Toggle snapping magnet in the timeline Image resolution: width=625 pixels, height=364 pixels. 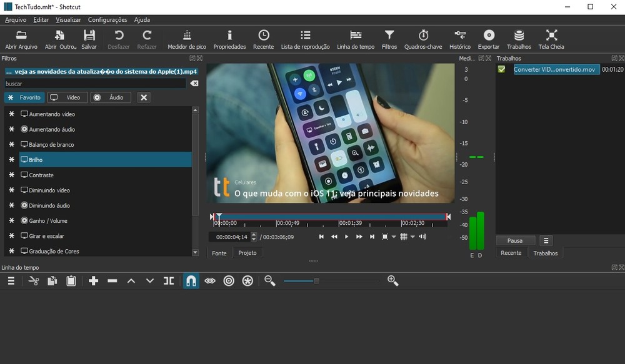point(191,280)
